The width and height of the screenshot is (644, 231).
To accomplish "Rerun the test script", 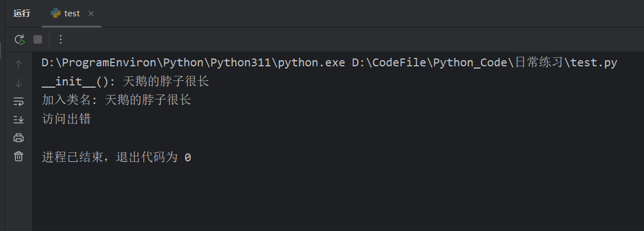I will point(19,39).
